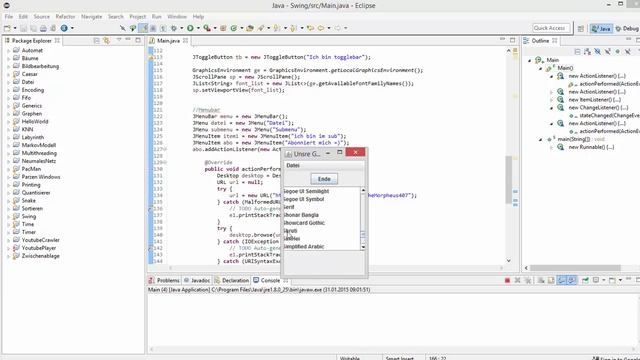Expand the Swing project node
Viewport: 640px width, 360px height.
8,217
